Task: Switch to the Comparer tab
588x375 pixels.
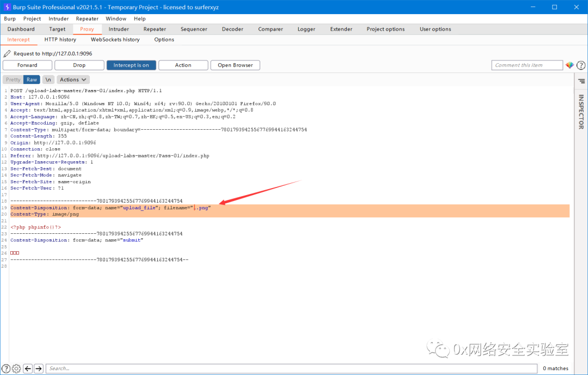Action: [x=271, y=29]
